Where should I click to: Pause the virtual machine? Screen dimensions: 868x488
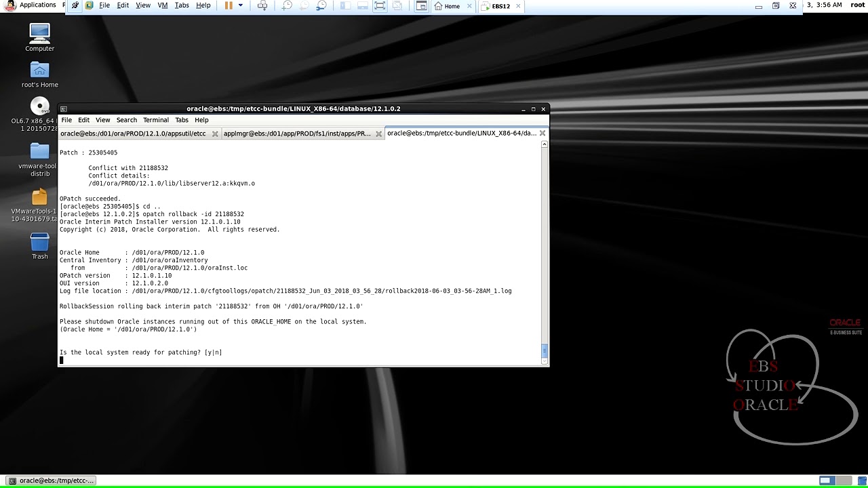229,5
